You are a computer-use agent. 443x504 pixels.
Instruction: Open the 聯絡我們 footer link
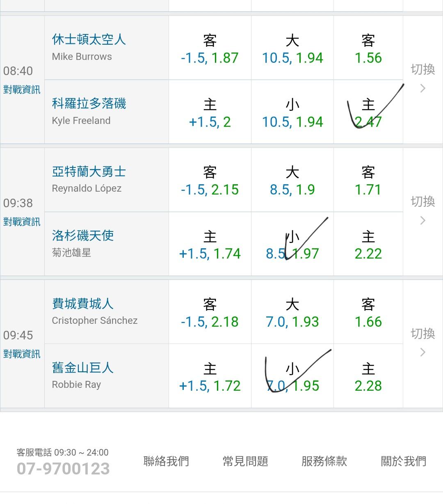coord(166,461)
